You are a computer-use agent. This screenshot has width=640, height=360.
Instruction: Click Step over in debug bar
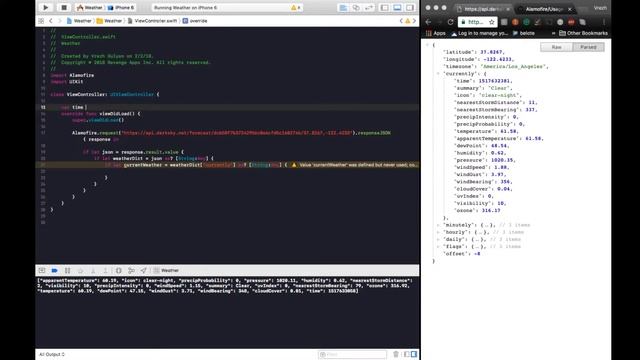tap(80, 270)
